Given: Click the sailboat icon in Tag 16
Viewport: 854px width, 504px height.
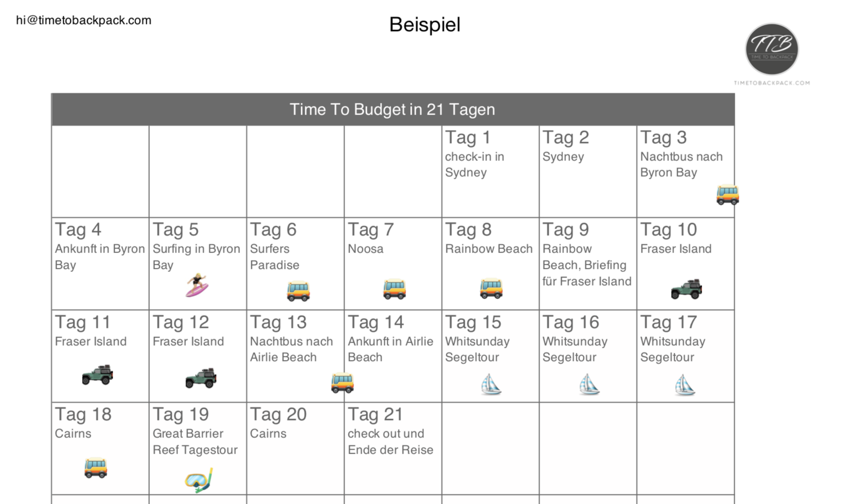Looking at the screenshot, I should pyautogui.click(x=589, y=384).
